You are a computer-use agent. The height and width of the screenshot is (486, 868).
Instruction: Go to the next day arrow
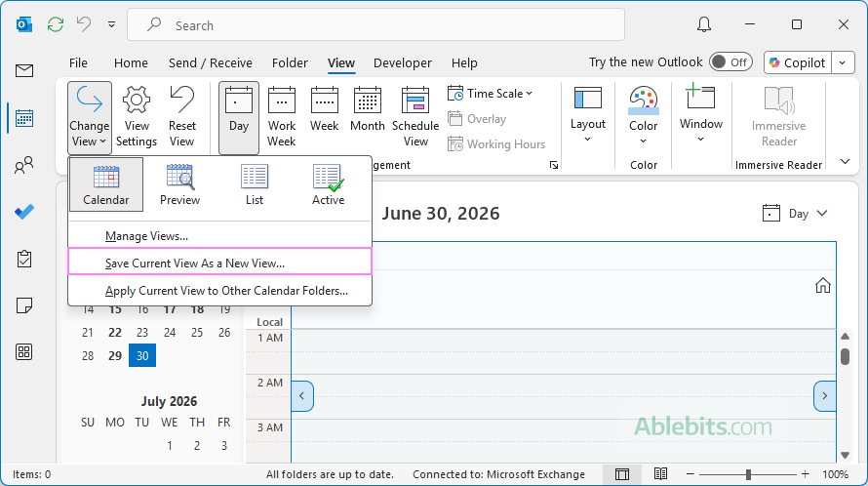click(824, 395)
